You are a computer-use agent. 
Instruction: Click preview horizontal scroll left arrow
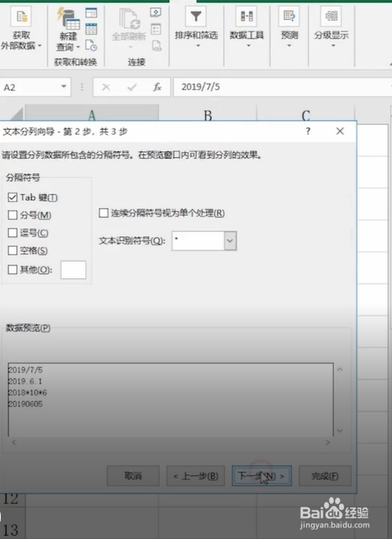13,442
